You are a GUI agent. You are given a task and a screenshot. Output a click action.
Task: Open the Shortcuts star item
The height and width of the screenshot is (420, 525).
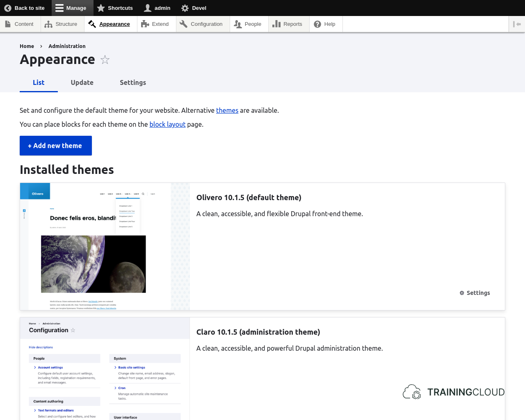point(115,8)
